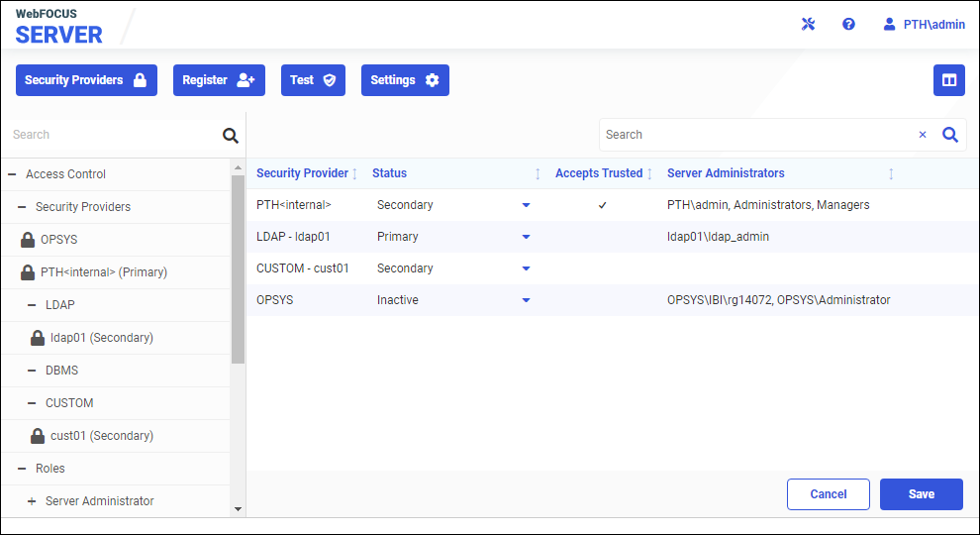This screenshot has width=980, height=535.
Task: Click the Security Providers button
Action: (86, 80)
